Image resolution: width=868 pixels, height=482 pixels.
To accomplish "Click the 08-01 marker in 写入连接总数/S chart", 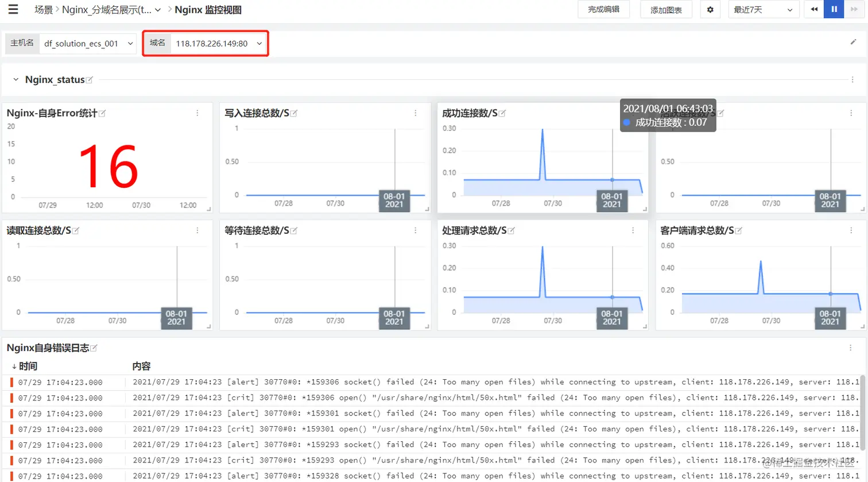I will (x=394, y=200).
